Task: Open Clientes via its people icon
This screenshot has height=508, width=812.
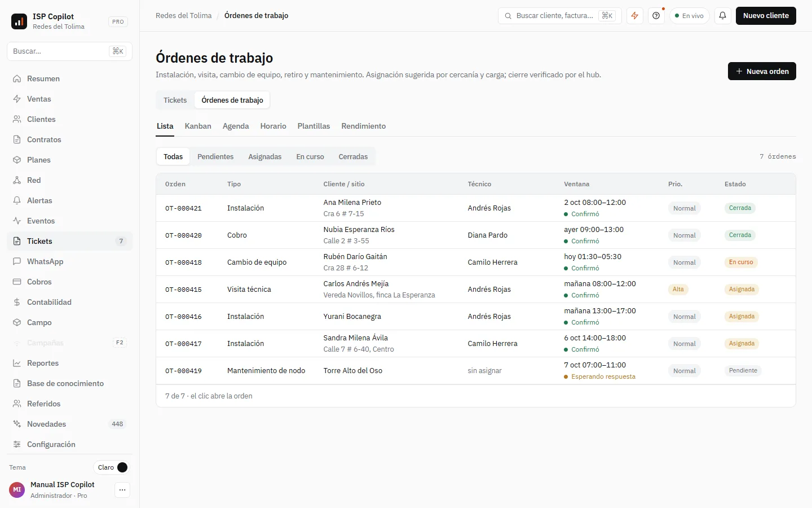Action: (17, 119)
